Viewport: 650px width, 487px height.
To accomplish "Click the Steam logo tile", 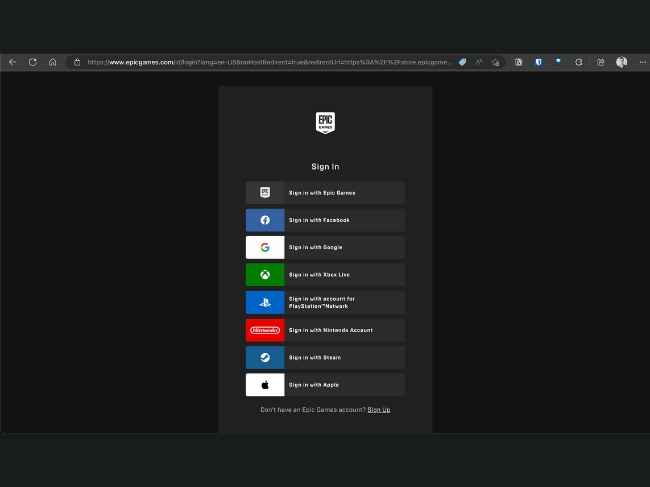I will (265, 358).
